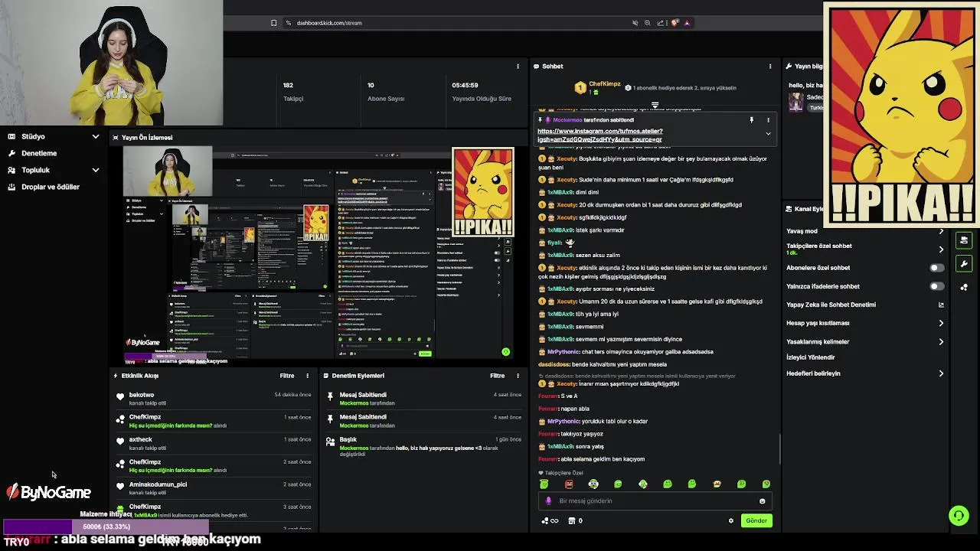Click the channel points infinity icon
The image size is (980, 551).
pos(550,520)
